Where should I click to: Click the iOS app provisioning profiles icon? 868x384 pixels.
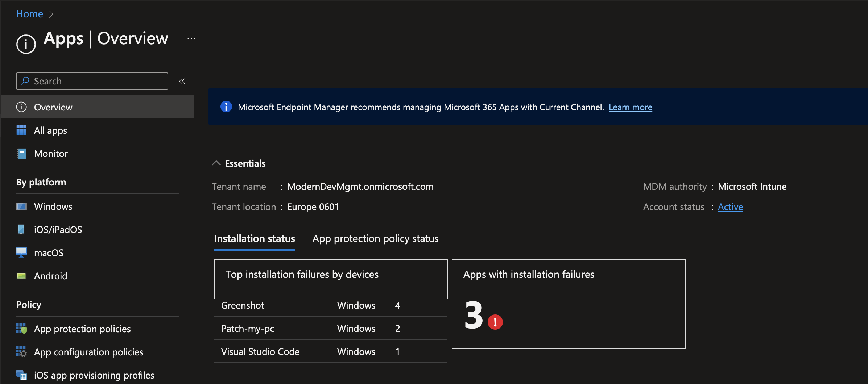[21, 375]
